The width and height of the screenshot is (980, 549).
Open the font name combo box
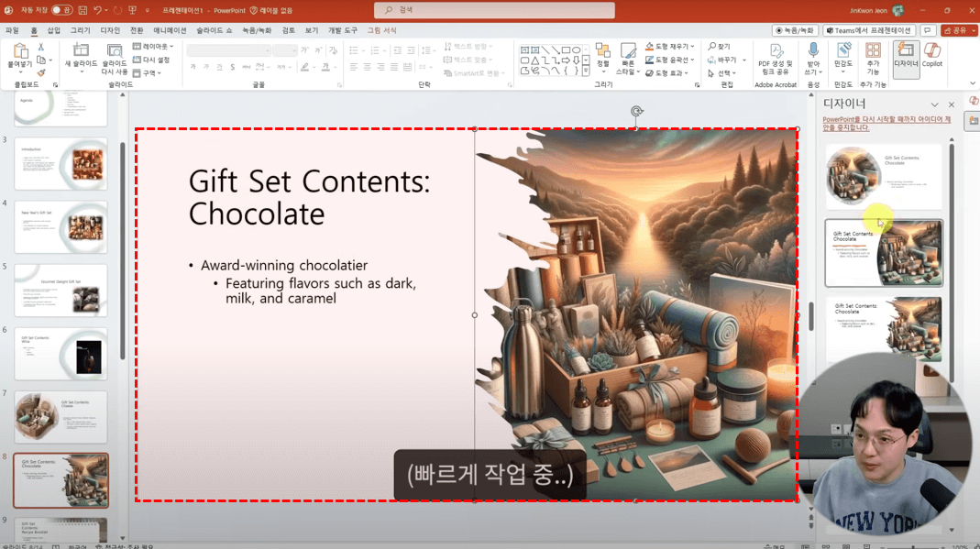click(228, 50)
